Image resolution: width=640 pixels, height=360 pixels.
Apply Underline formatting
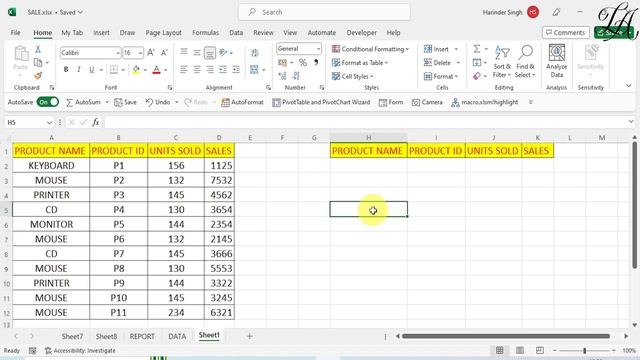point(91,70)
